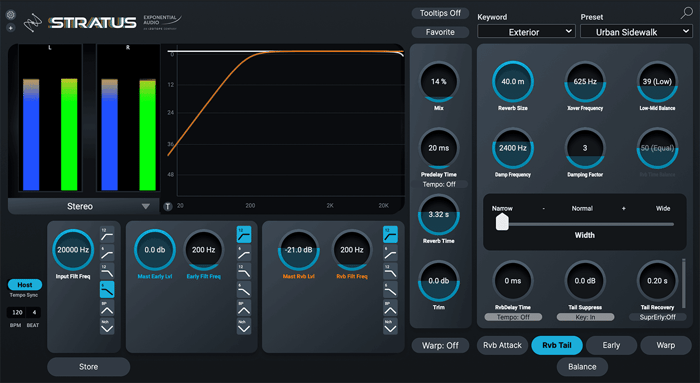Select the active 6 dB low-pass input filter
The width and height of the screenshot is (700, 383).
pos(107,289)
